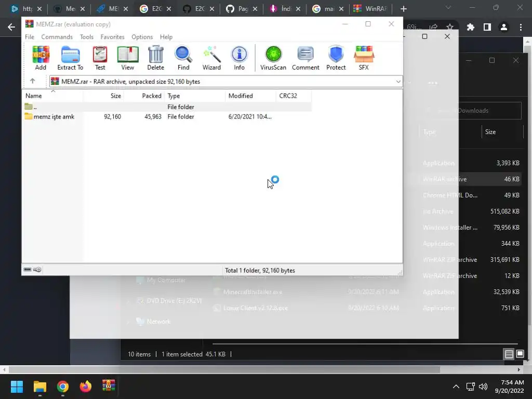Click the Explorer Size column header
This screenshot has width=532, height=399.
point(502,131)
